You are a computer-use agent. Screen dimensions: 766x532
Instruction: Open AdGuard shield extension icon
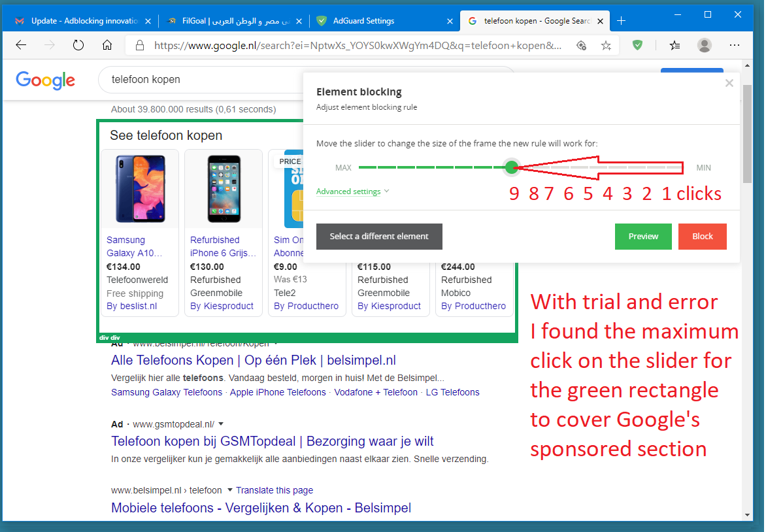click(x=637, y=46)
